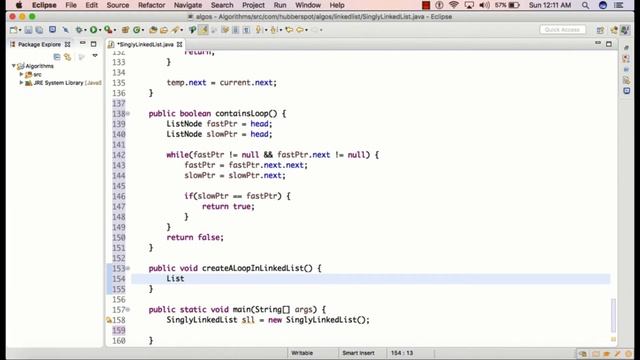Viewport: 640px width, 360px height.
Task: Create a new Java package icon
Action: coord(126,30)
